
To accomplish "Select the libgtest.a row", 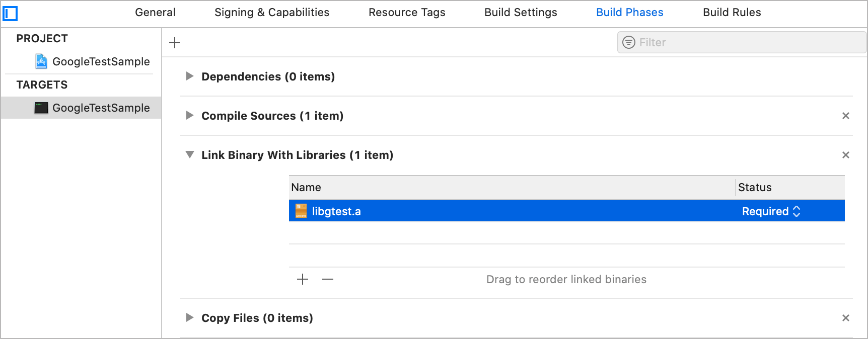I will coord(503,211).
